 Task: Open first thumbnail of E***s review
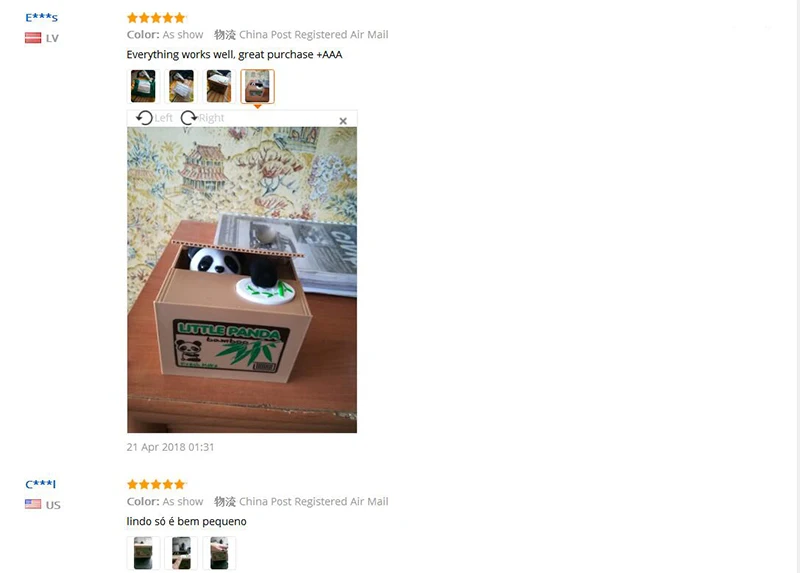coord(143,86)
